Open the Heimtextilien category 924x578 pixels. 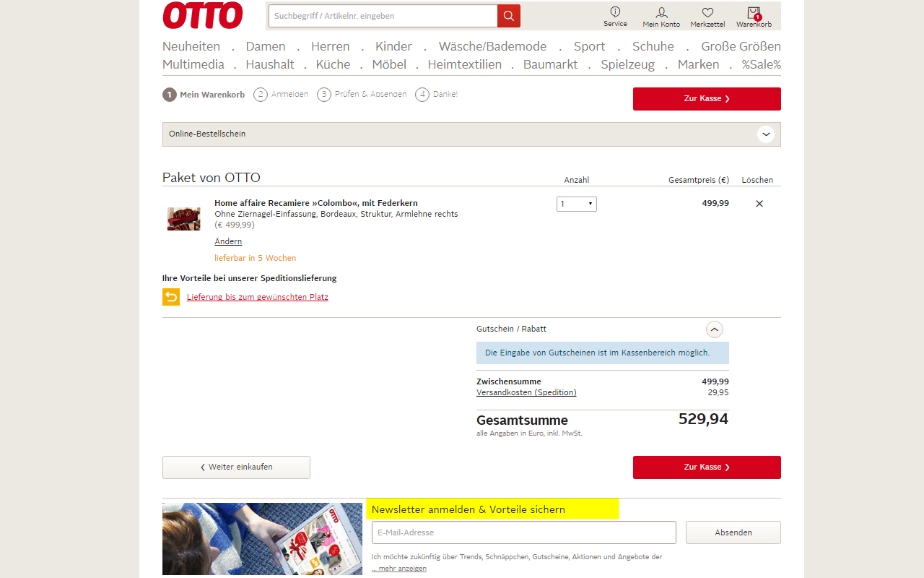tap(464, 64)
